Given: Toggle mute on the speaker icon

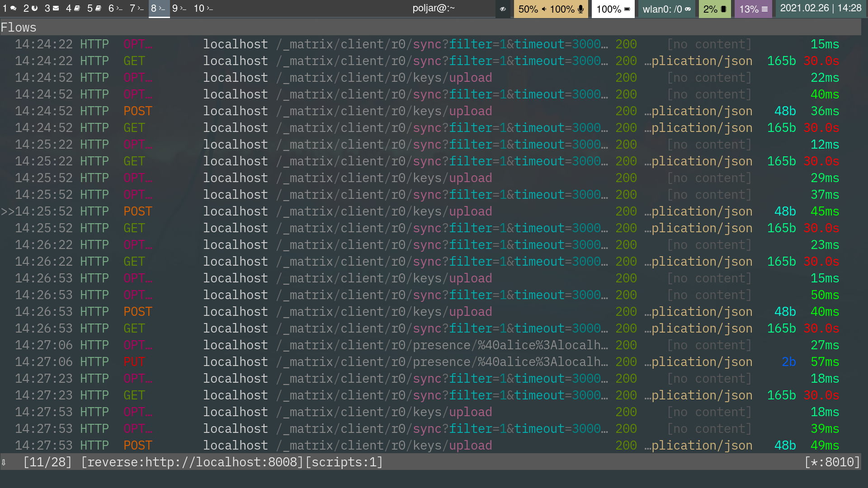Looking at the screenshot, I should tap(544, 9).
